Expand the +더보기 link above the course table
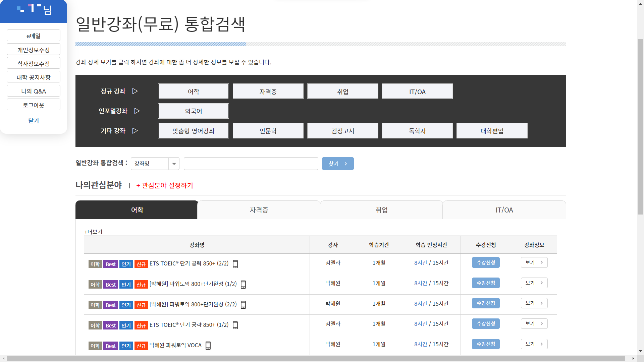The image size is (644, 362). tap(93, 232)
